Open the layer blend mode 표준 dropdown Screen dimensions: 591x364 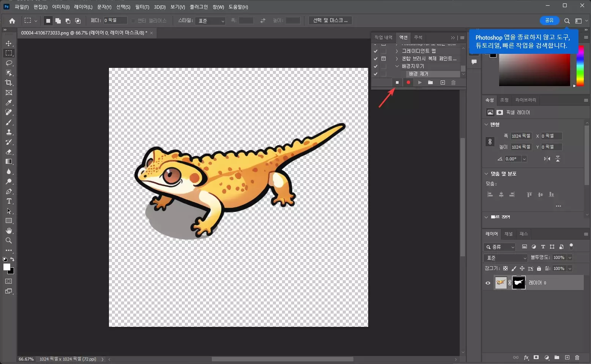(506, 258)
